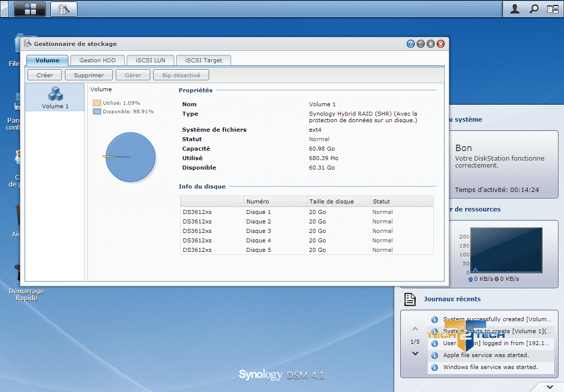This screenshot has height=392, width=564.
Task: Maximize the Gestionnaire de stockage window
Action: 431,44
